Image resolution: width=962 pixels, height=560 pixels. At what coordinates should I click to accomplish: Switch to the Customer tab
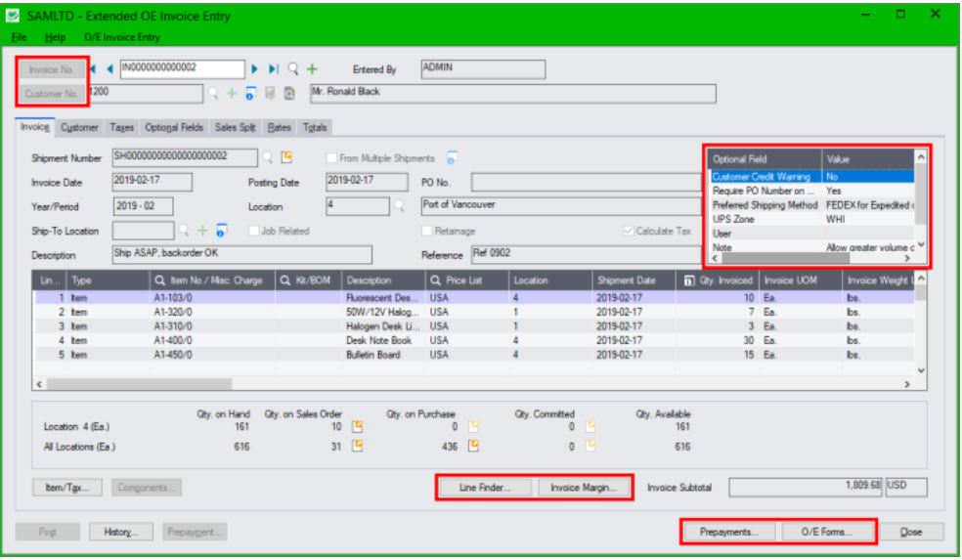tap(79, 127)
